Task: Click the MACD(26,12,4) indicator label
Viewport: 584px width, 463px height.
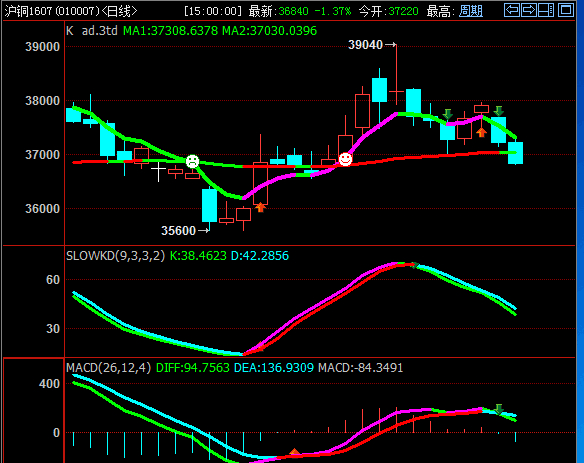Action: (x=108, y=368)
